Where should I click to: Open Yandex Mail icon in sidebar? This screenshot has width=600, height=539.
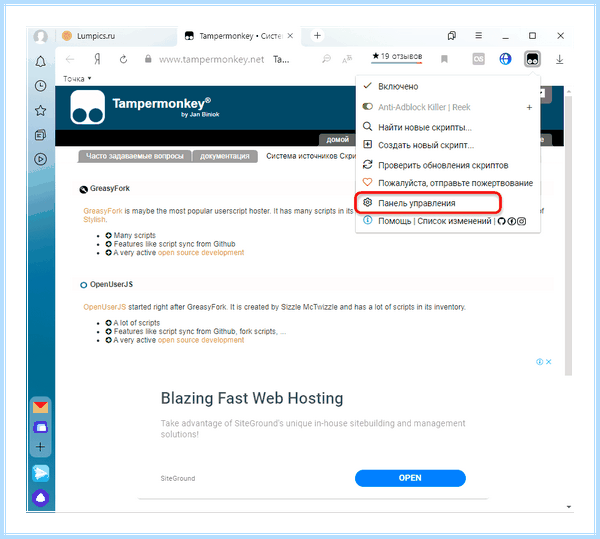pyautogui.click(x=41, y=407)
